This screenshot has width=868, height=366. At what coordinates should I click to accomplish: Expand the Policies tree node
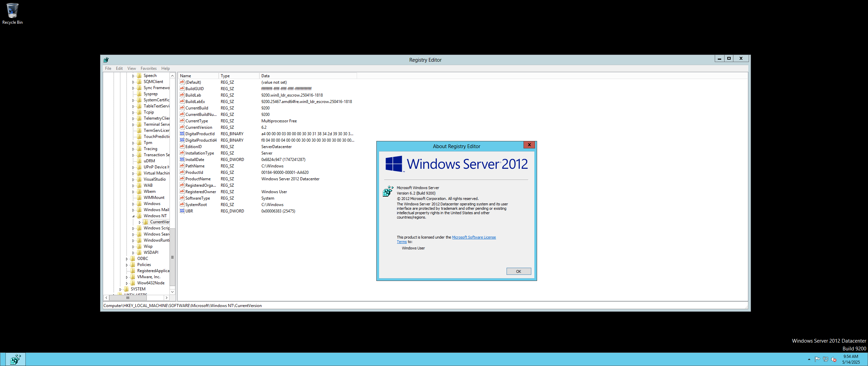(127, 265)
